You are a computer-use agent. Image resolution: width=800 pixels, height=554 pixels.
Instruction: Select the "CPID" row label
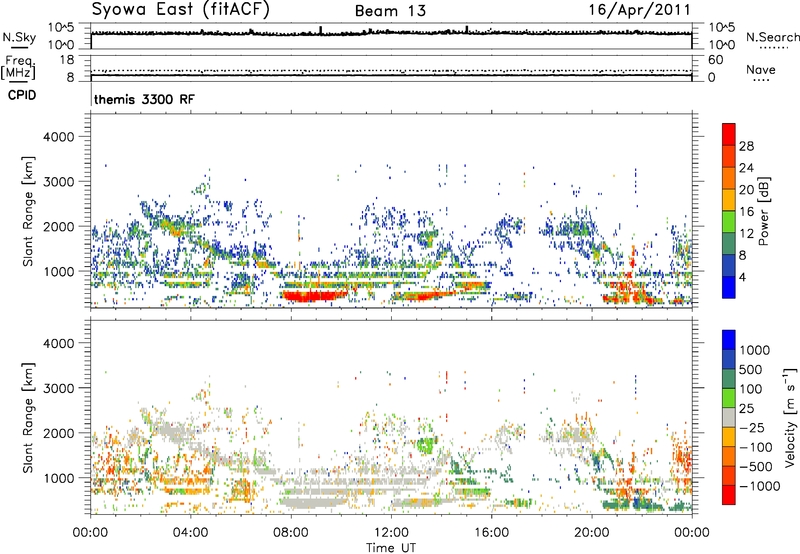click(22, 95)
